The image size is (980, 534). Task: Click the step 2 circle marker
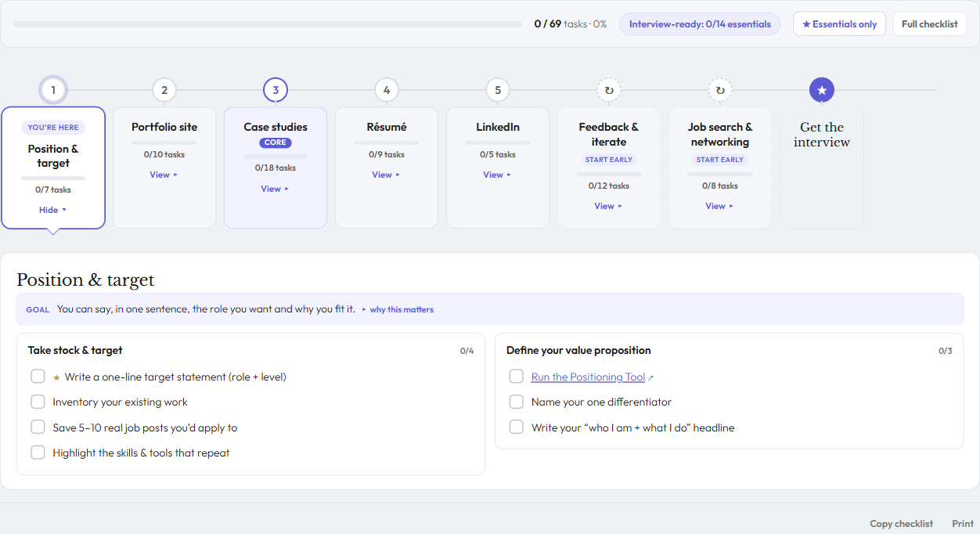[164, 90]
